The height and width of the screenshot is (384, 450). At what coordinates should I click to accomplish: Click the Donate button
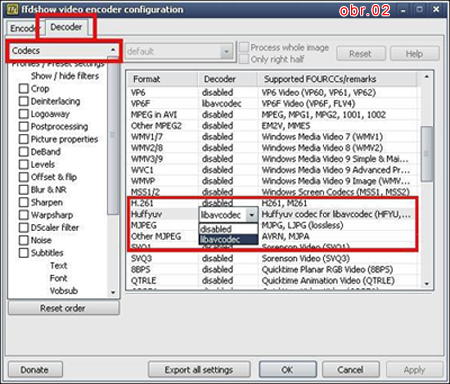click(35, 370)
